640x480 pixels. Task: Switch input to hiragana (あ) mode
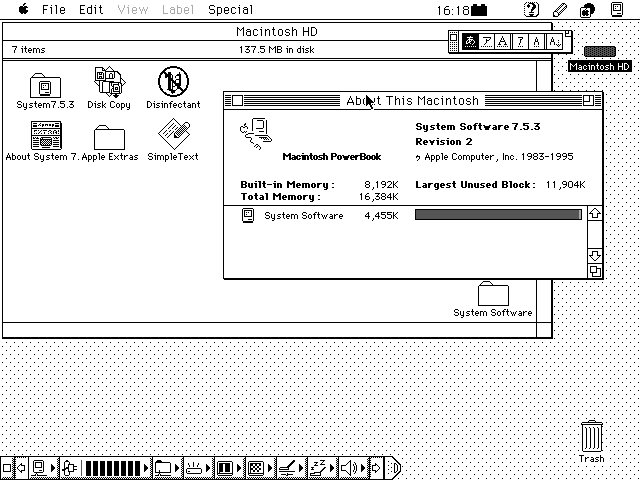coord(470,42)
